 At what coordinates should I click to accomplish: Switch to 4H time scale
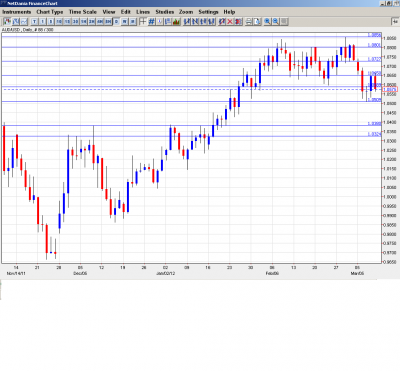(100, 22)
